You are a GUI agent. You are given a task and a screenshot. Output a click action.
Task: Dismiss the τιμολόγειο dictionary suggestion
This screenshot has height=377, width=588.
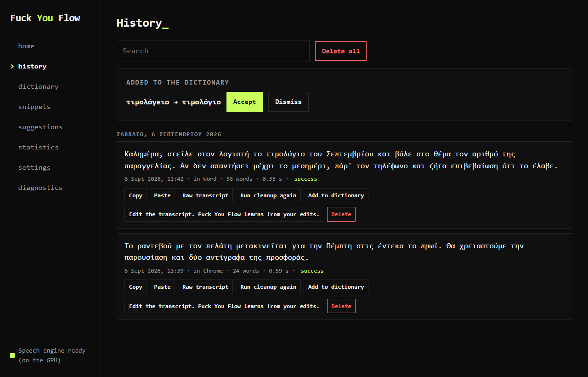tap(288, 102)
